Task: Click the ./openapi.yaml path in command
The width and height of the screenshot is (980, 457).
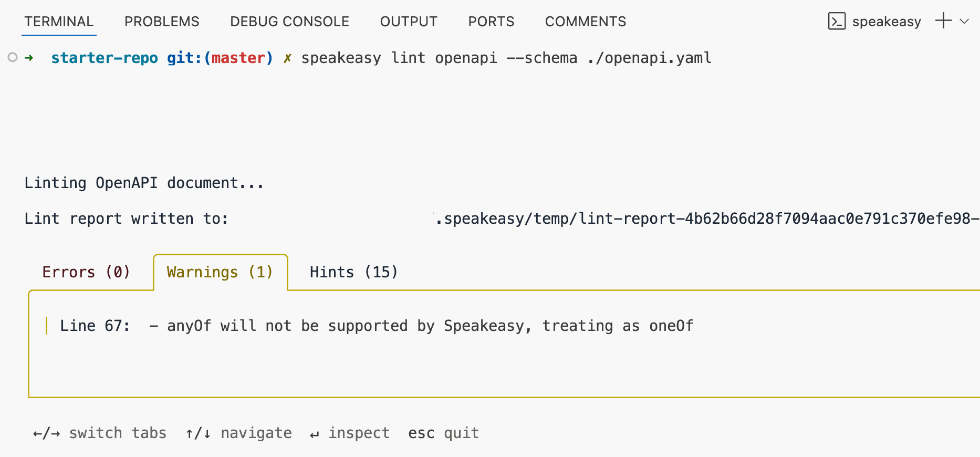Action: [649, 58]
